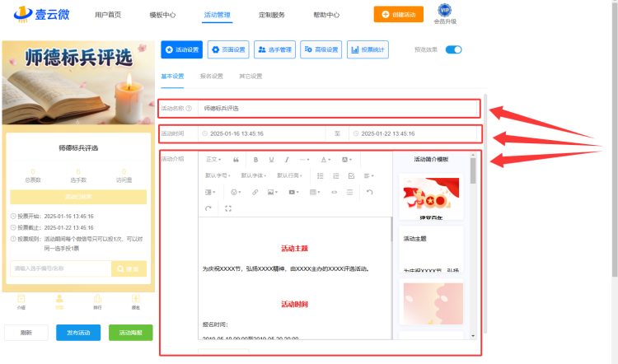Switch the editor to fullscreen mode
This screenshot has height=364, width=618.
click(x=228, y=208)
